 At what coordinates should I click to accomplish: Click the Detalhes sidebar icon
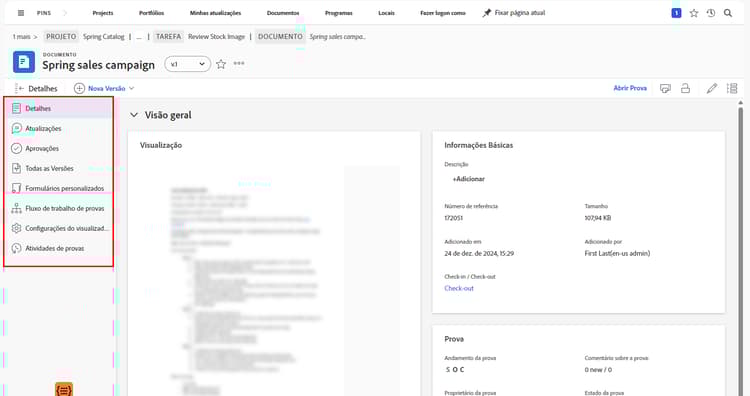click(16, 109)
